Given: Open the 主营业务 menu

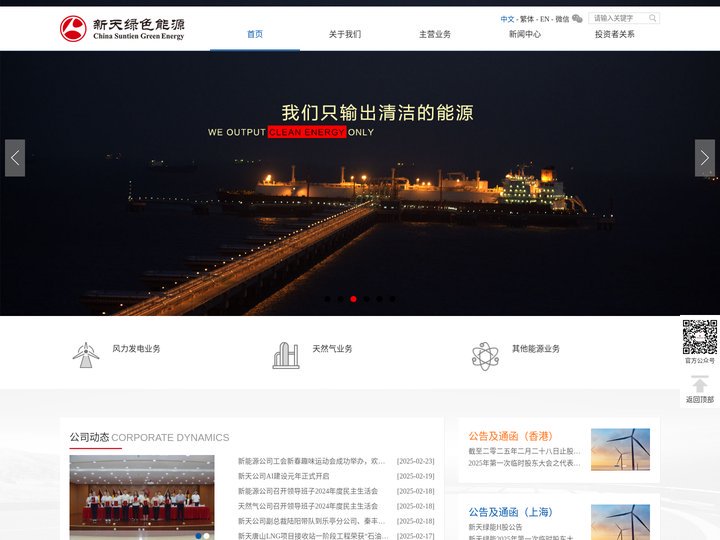Looking at the screenshot, I should click(x=435, y=34).
